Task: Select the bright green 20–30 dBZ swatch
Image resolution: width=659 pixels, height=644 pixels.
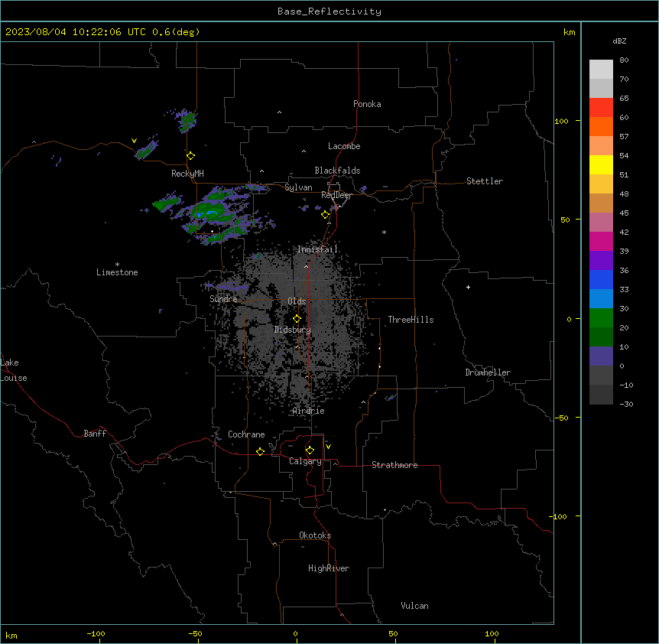Action: click(601, 318)
